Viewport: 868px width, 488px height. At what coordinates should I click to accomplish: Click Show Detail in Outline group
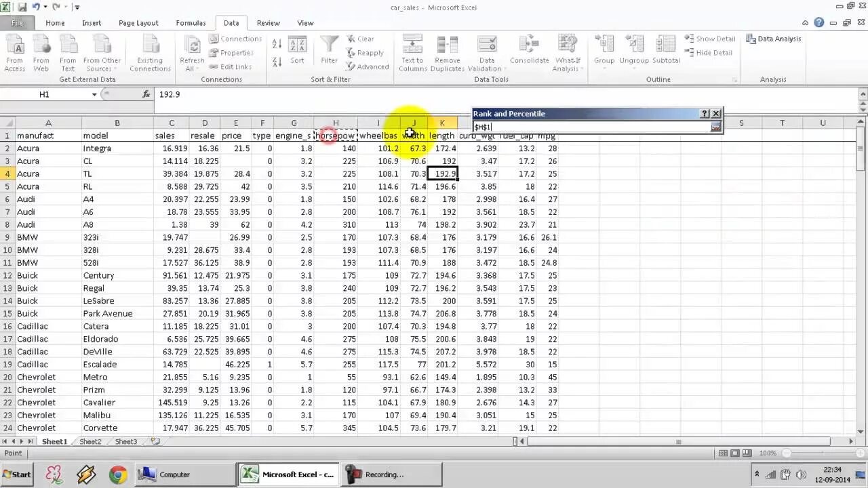click(x=710, y=39)
